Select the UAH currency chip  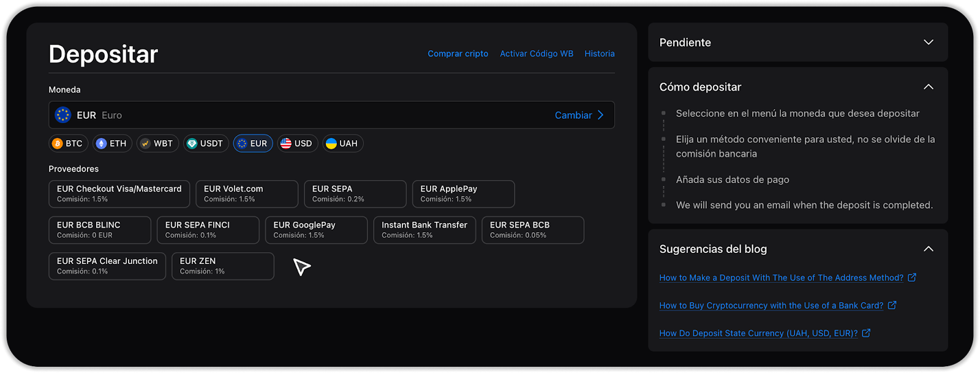342,143
